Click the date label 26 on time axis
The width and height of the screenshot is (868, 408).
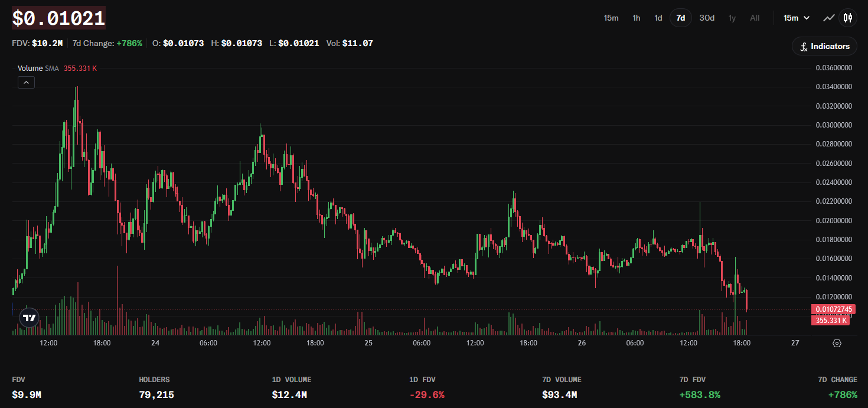(x=582, y=343)
